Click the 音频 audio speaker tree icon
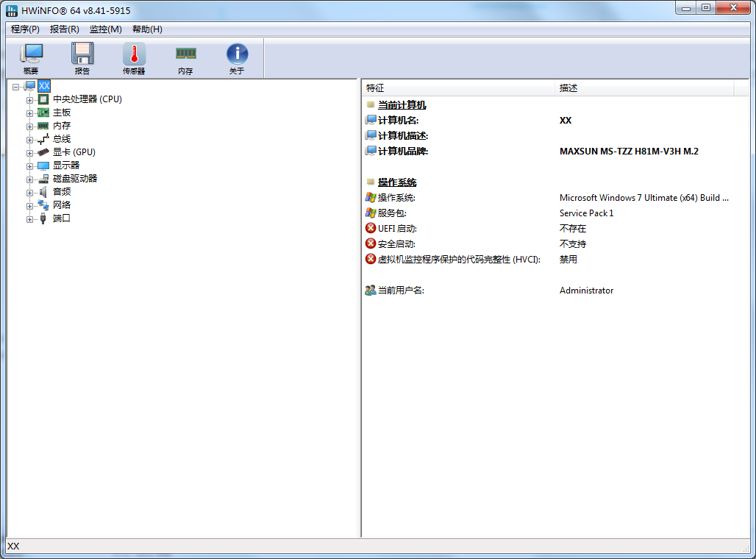This screenshot has width=756, height=559. coord(43,192)
